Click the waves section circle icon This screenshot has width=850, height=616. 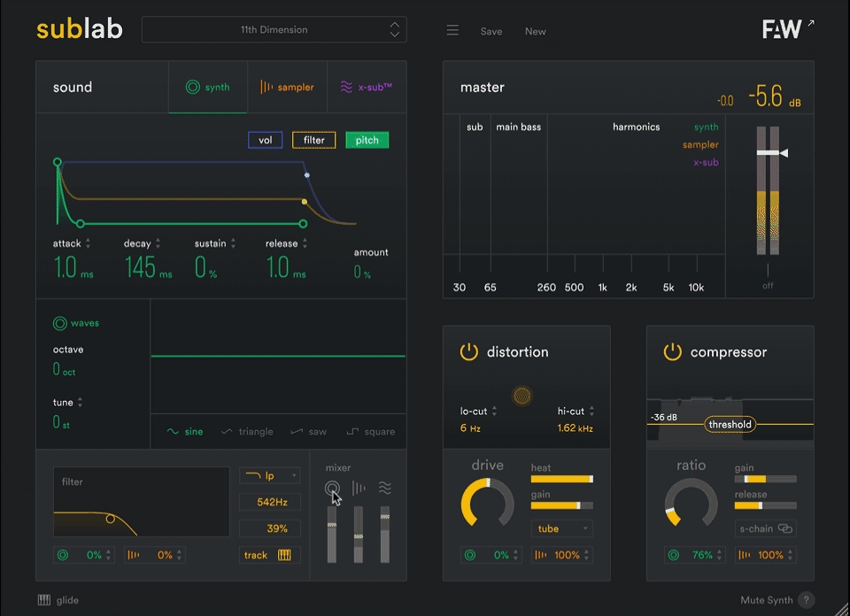59,323
